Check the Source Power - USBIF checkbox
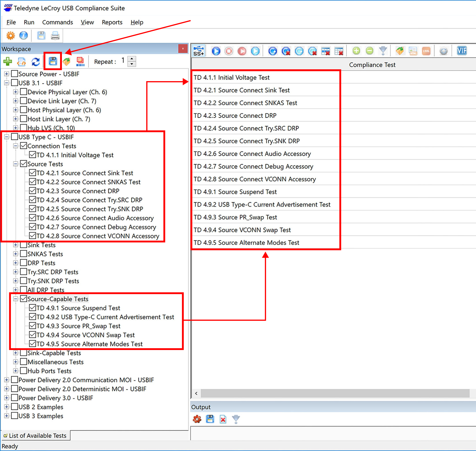The width and height of the screenshot is (476, 451). [x=15, y=74]
